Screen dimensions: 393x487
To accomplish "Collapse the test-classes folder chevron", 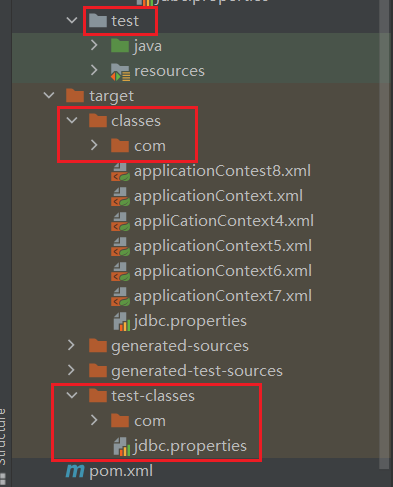I will click(x=72, y=396).
